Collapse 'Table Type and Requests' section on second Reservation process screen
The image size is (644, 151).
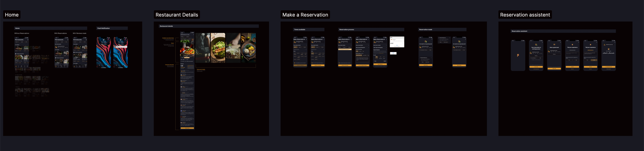point(369,47)
